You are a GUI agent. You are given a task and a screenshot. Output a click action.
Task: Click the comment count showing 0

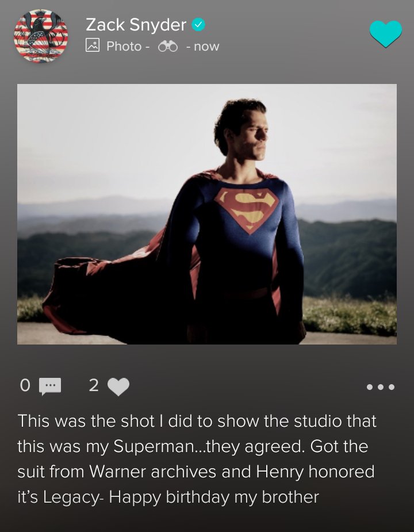point(25,385)
